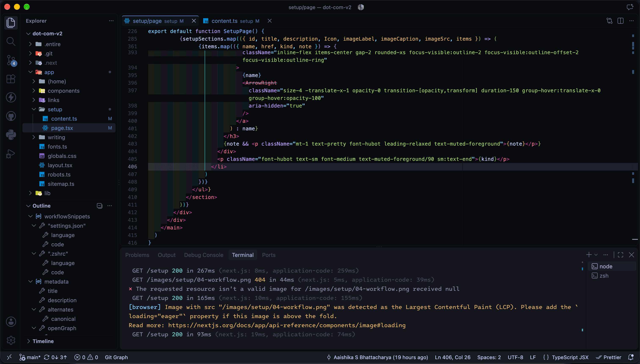640x364 pixels.
Task: Open editor more actions ellipsis
Action: tap(632, 21)
